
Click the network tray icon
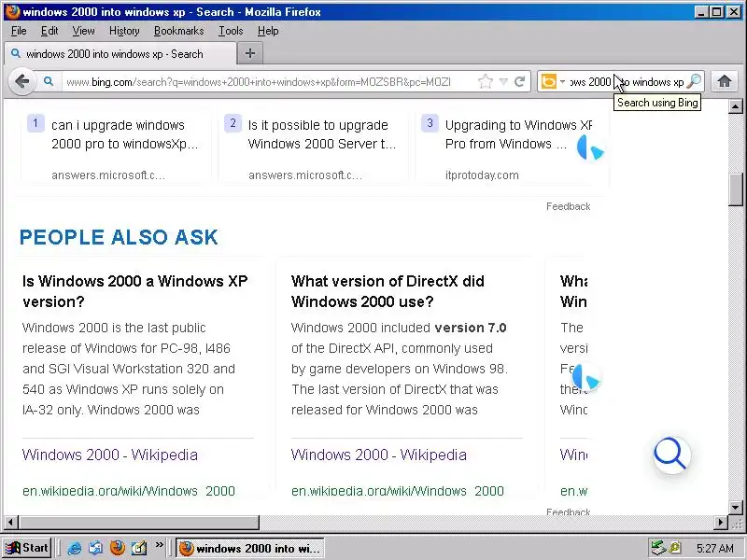coord(658,548)
